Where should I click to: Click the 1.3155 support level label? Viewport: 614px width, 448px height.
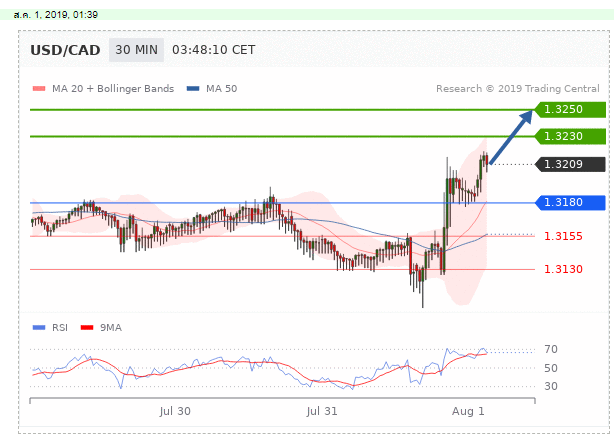563,236
